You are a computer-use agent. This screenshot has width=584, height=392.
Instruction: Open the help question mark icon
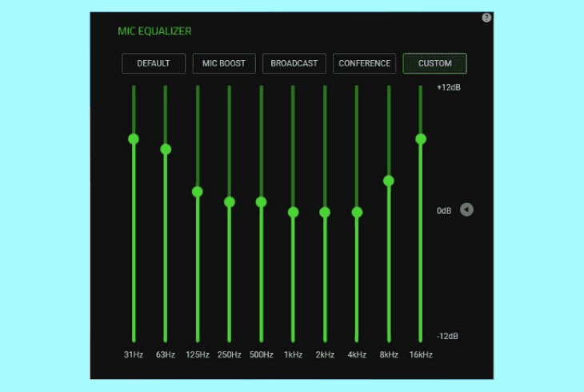point(486,18)
